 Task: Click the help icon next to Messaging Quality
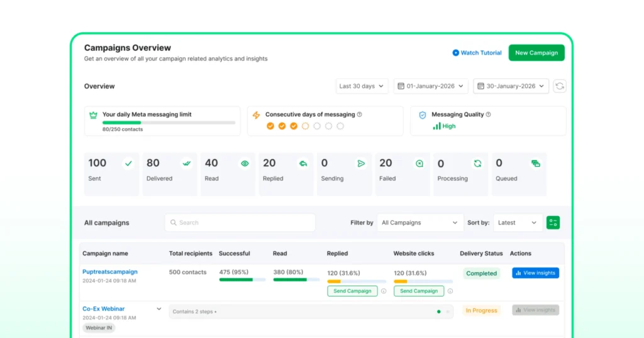(x=488, y=114)
